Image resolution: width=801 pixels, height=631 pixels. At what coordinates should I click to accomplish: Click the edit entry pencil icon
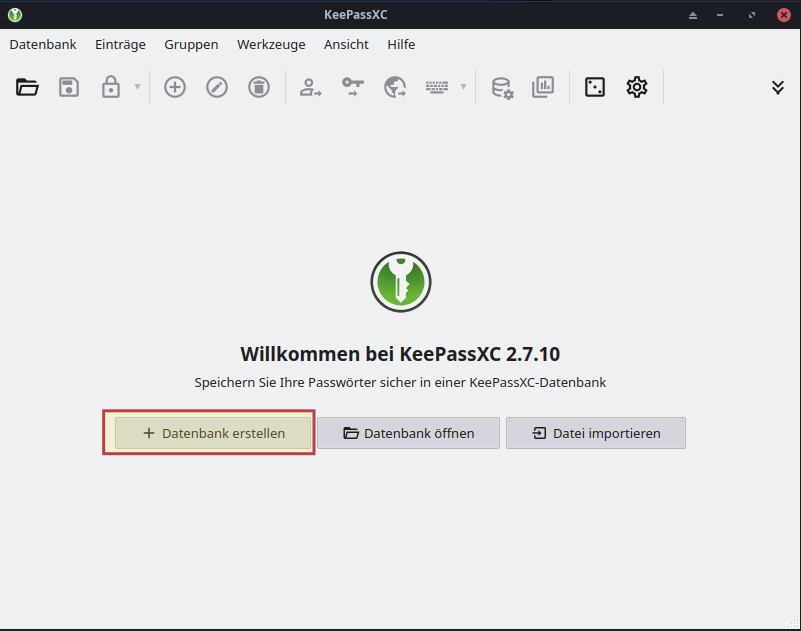tap(217, 87)
